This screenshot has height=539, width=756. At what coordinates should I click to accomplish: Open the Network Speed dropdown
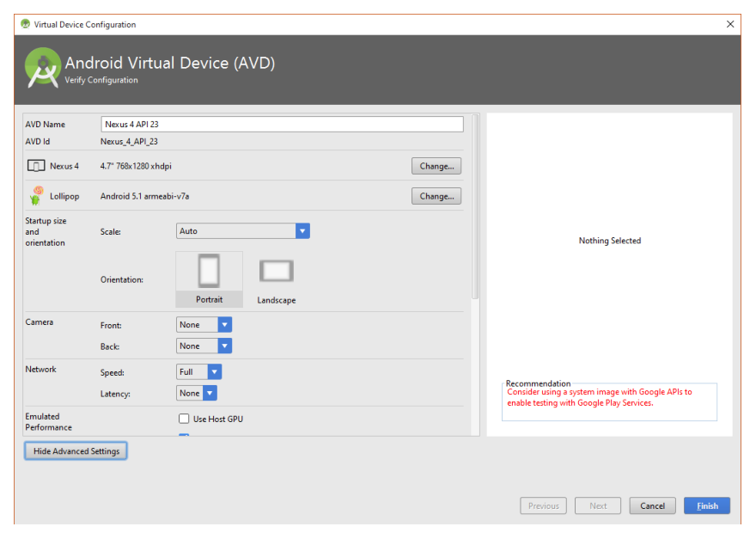pos(198,372)
